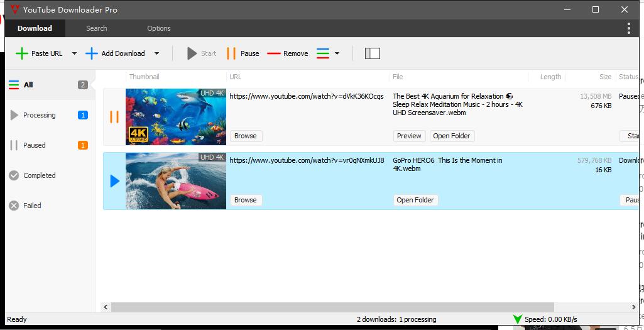This screenshot has width=644, height=330.
Task: Click the URL column header
Action: [x=236, y=77]
